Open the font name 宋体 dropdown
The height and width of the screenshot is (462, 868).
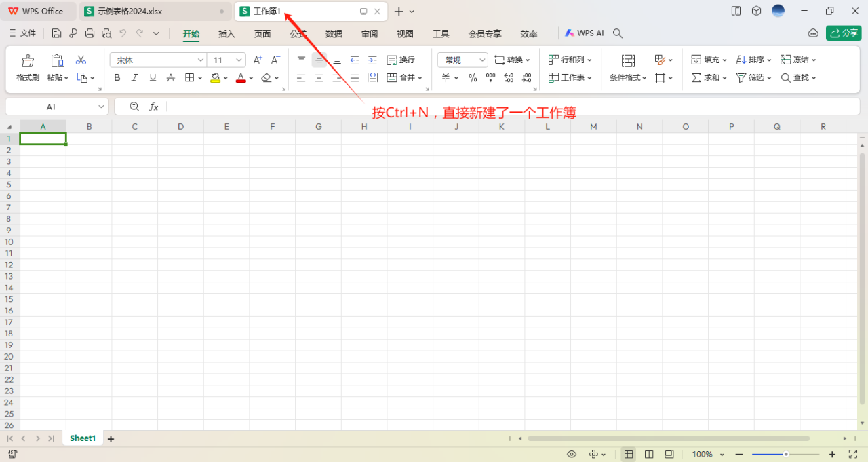coord(201,60)
